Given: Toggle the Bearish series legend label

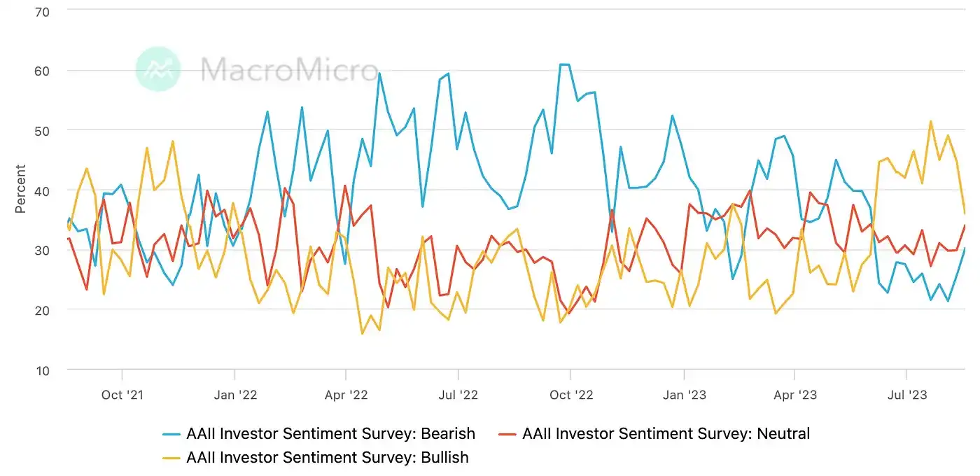Looking at the screenshot, I should [330, 434].
